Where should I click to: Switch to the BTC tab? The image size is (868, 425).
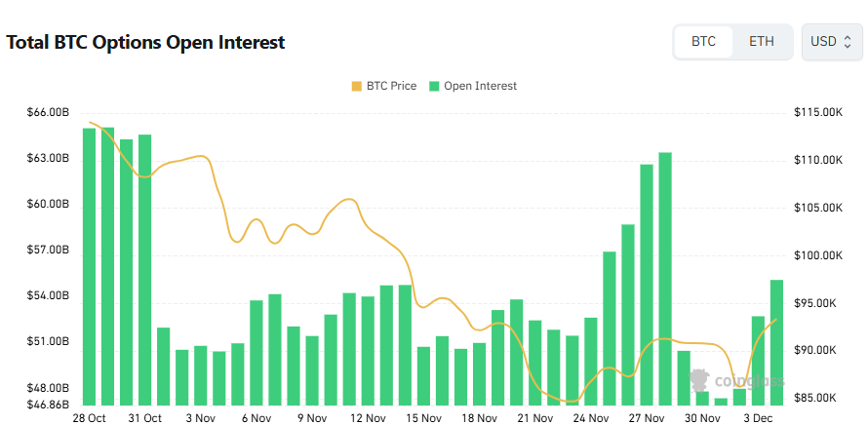[x=703, y=42]
